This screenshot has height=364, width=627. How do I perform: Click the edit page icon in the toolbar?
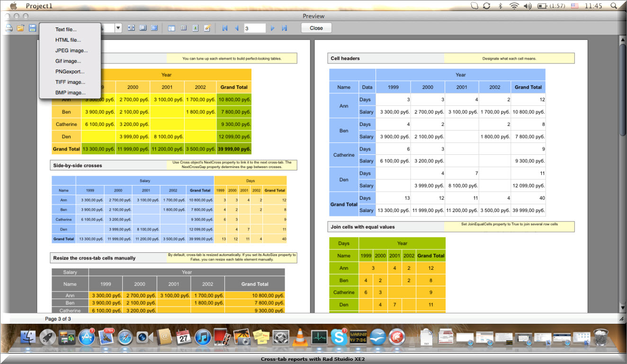[207, 27]
